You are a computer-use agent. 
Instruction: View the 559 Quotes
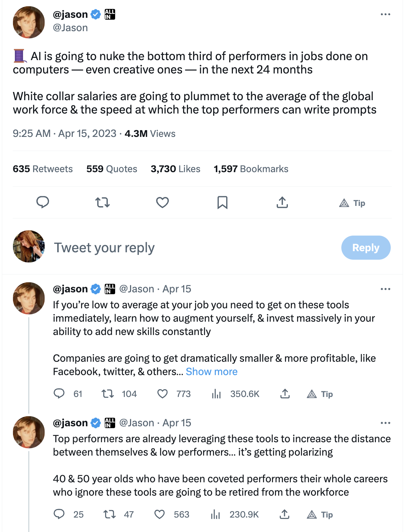point(112,169)
